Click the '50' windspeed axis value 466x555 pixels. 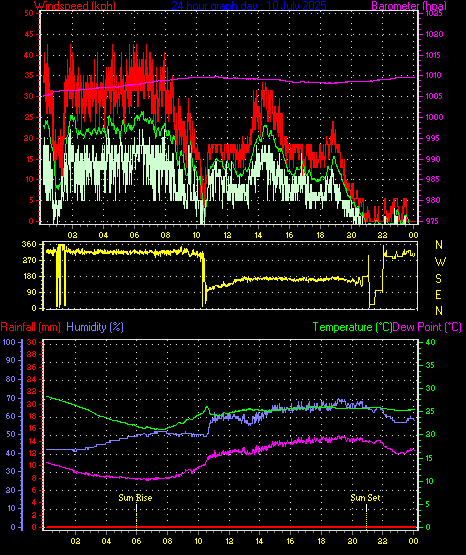pos(29,13)
